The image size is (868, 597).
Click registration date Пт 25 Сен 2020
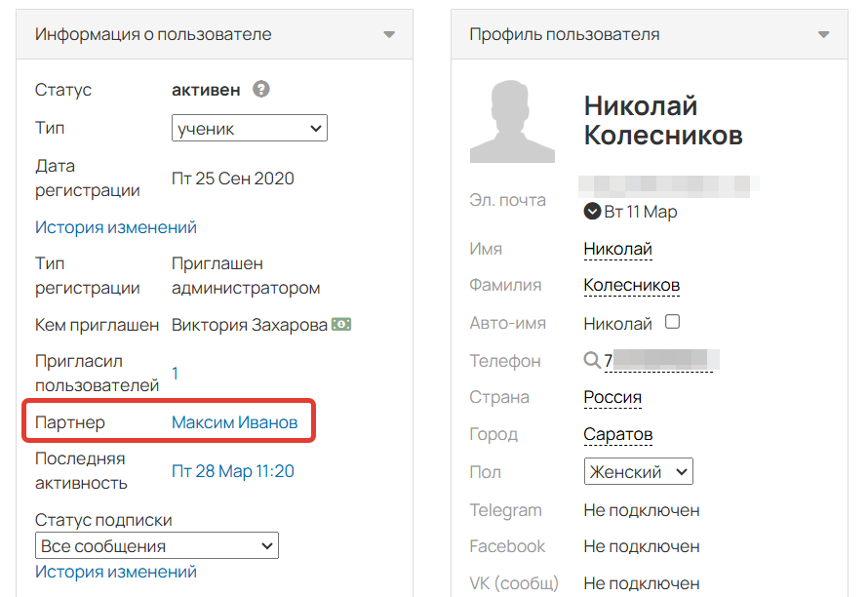(232, 179)
